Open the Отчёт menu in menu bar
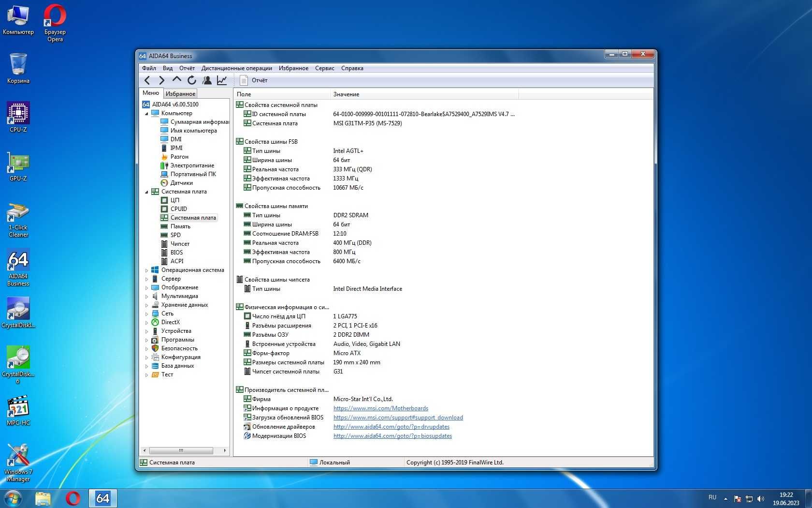This screenshot has height=508, width=812. click(187, 68)
